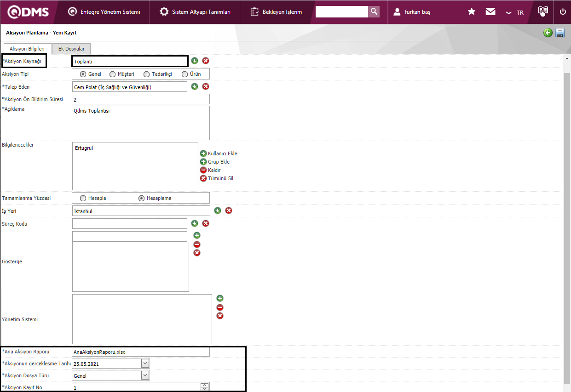This screenshot has width=571, height=392.
Task: Click the power logout icon
Action: point(563,11)
